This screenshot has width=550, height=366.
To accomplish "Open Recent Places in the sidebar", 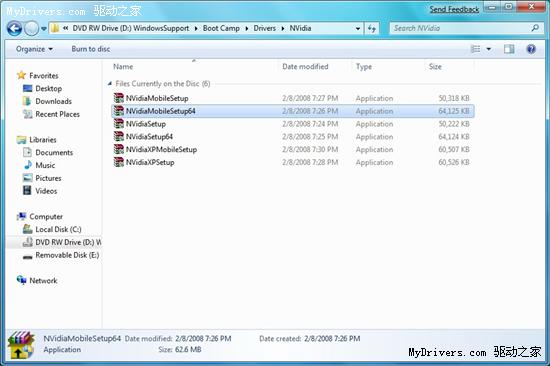I will (x=58, y=114).
